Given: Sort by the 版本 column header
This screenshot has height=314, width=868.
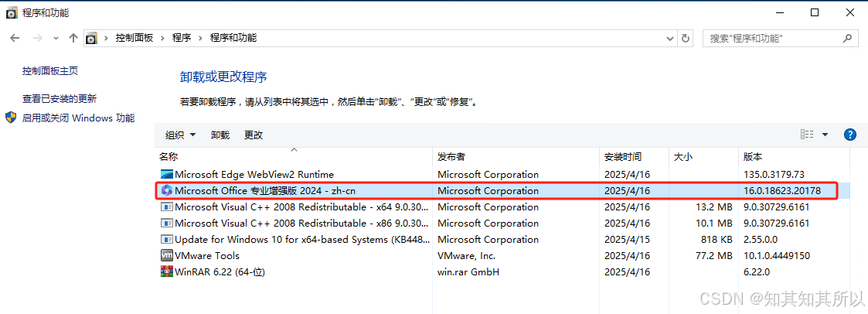Looking at the screenshot, I should pos(795,157).
